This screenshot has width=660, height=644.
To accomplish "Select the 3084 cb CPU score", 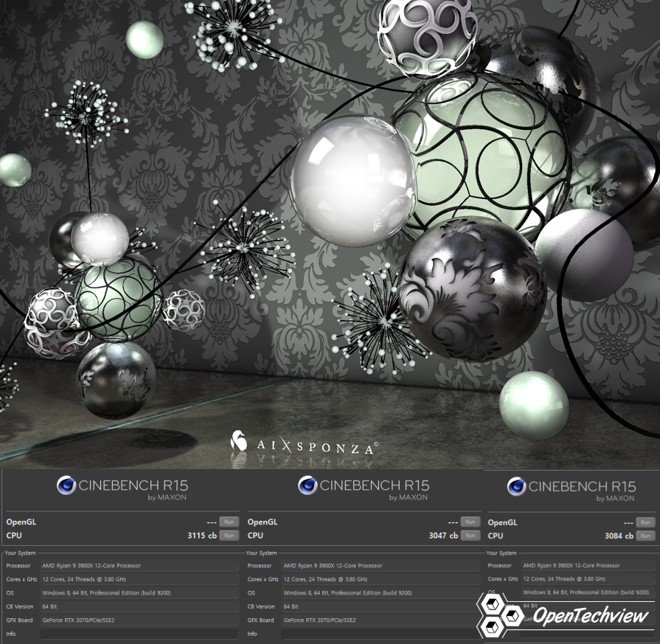I will coord(619,536).
